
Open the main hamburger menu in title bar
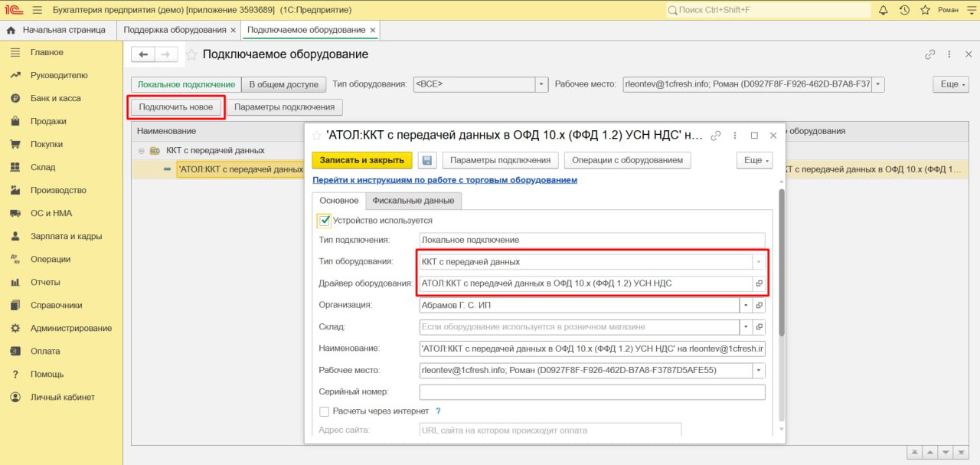[36, 10]
